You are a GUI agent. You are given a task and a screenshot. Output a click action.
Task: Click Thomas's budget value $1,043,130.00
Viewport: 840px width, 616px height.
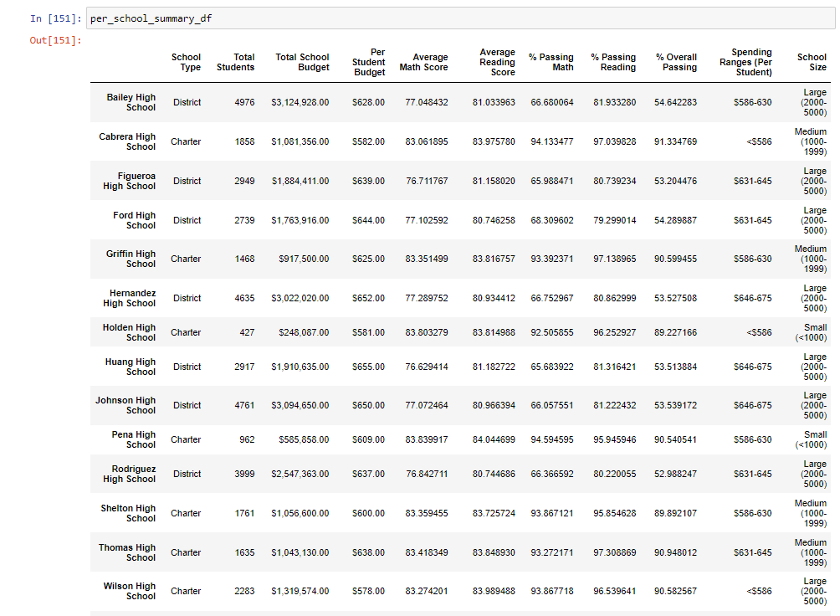coord(300,552)
